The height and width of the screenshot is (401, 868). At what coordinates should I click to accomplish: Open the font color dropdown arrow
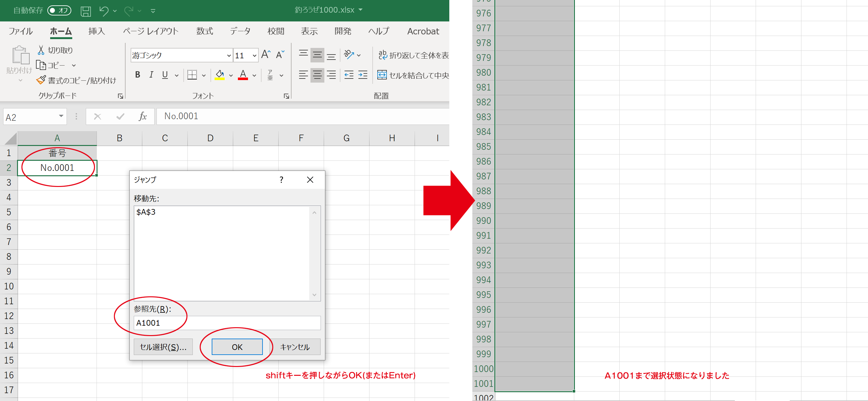point(254,75)
